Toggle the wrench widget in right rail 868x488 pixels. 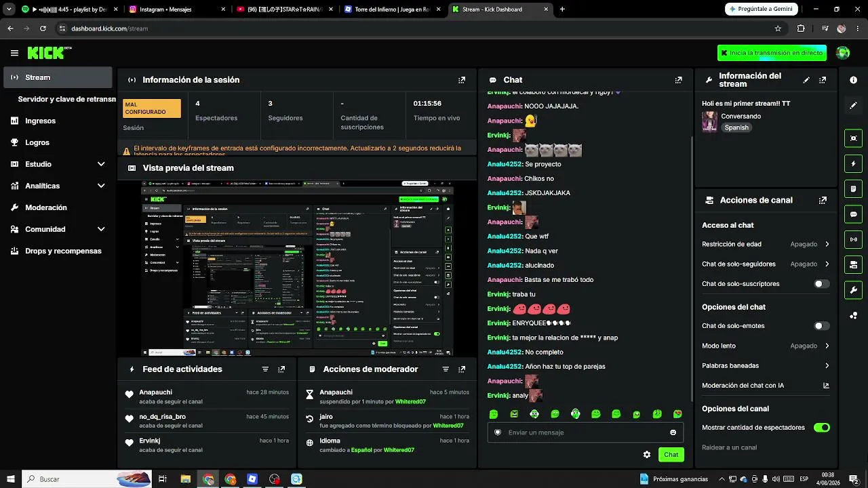click(853, 290)
